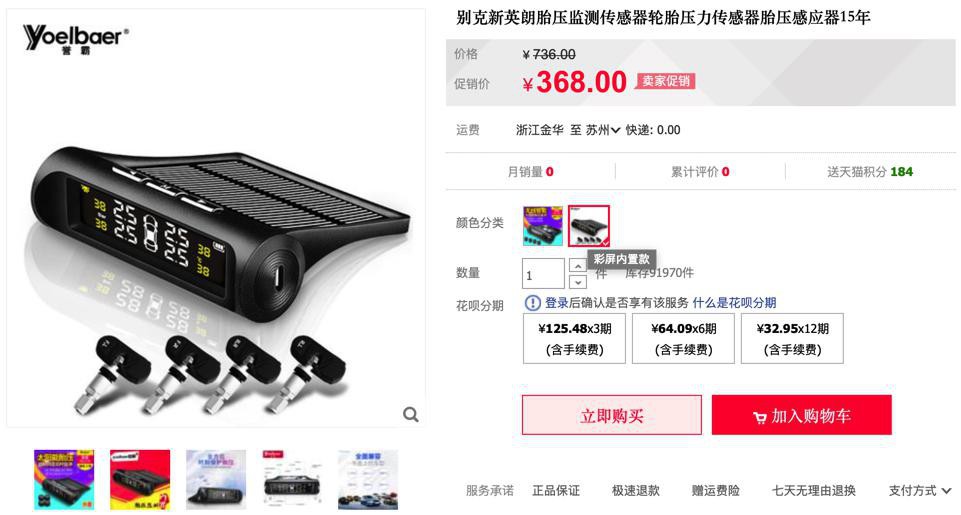The width and height of the screenshot is (961, 515).
Task: Open the 苏州 destination city dropdown
Action: click(x=602, y=130)
